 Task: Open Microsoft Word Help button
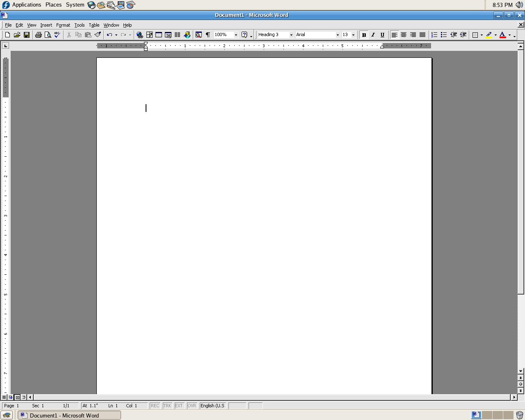[244, 35]
